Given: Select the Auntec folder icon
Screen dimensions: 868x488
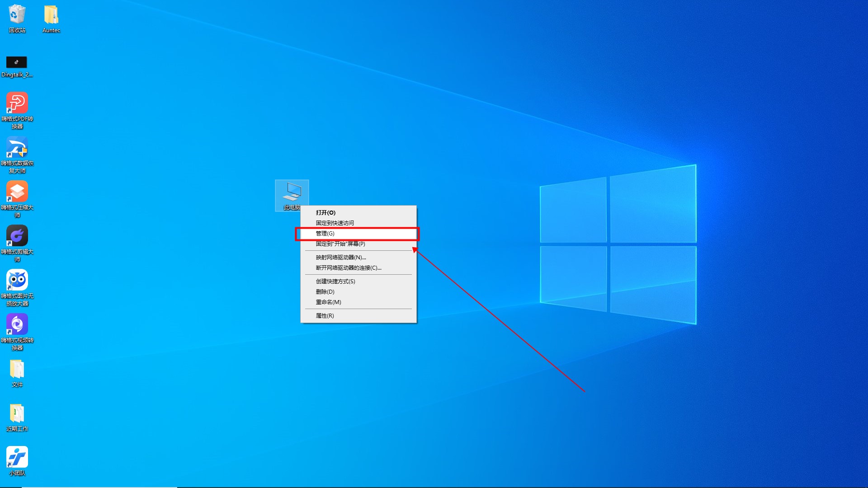Looking at the screenshot, I should [51, 19].
